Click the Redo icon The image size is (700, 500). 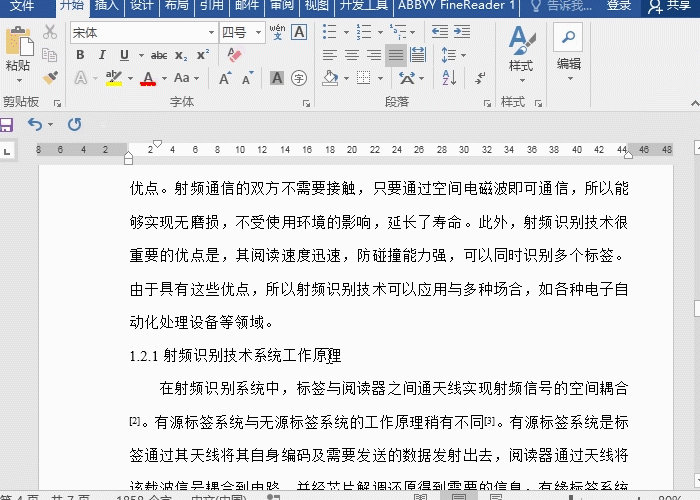point(75,124)
